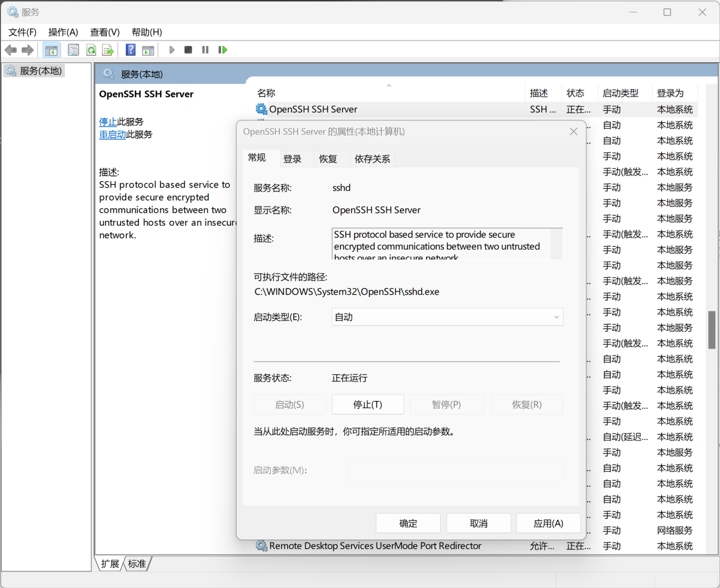
Task: Dismiss the dialog with the 取消 button
Action: tap(478, 523)
